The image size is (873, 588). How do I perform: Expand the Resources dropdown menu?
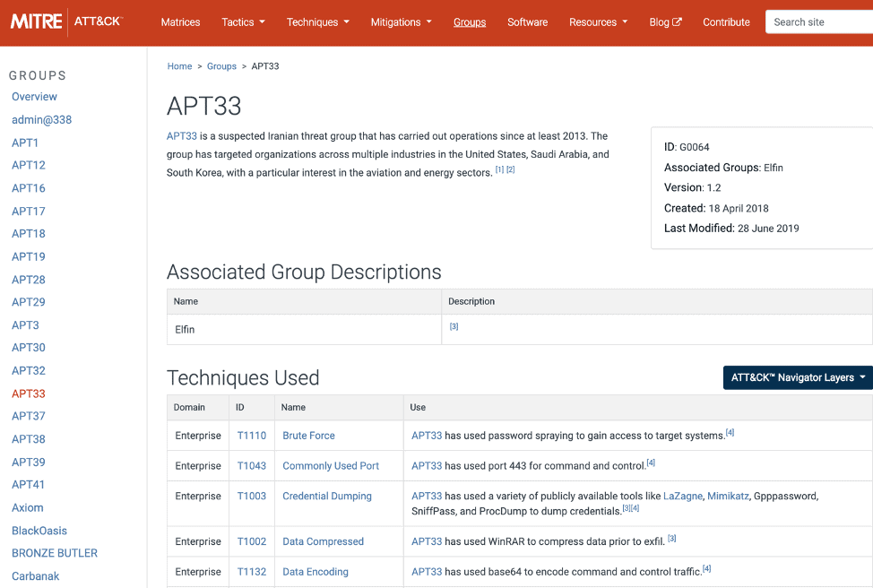599,22
